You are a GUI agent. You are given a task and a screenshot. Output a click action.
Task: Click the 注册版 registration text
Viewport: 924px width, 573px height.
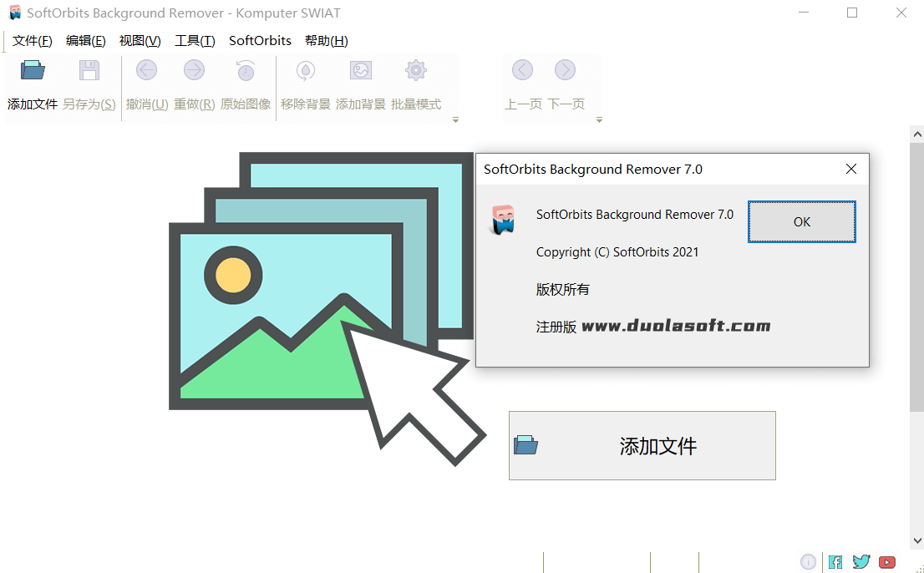pyautogui.click(x=556, y=327)
